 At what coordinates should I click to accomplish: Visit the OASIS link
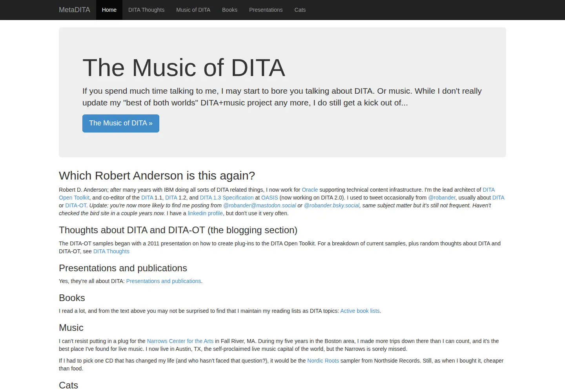click(270, 198)
